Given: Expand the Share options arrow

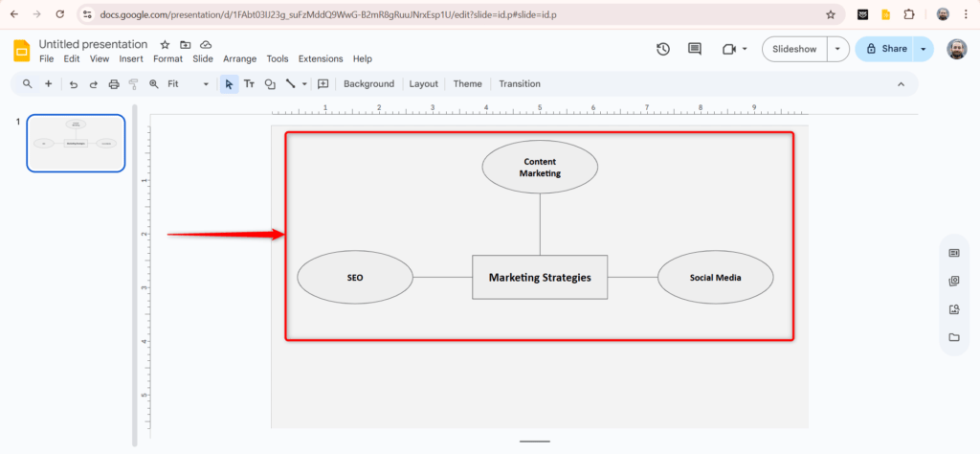Looking at the screenshot, I should pyautogui.click(x=923, y=49).
